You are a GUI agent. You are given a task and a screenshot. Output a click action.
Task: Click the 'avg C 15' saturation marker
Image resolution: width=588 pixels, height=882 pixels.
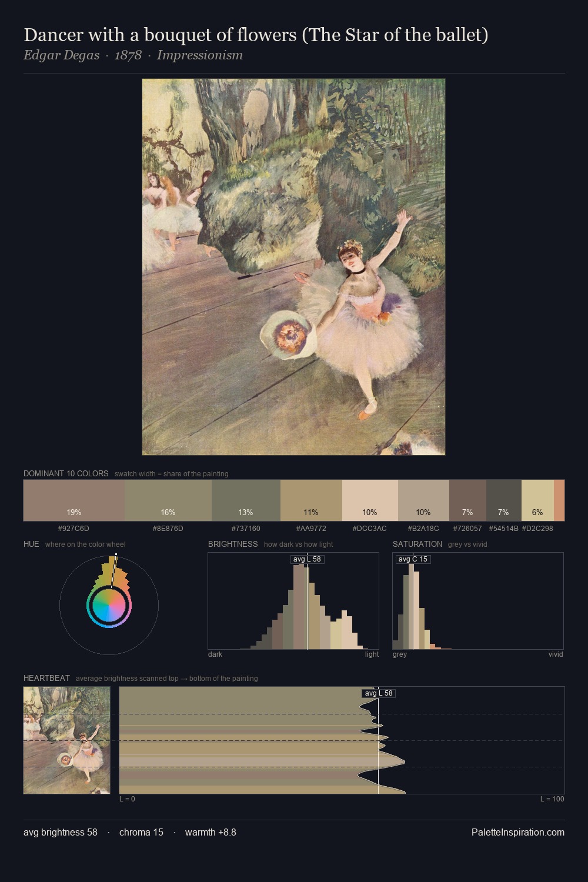click(413, 559)
